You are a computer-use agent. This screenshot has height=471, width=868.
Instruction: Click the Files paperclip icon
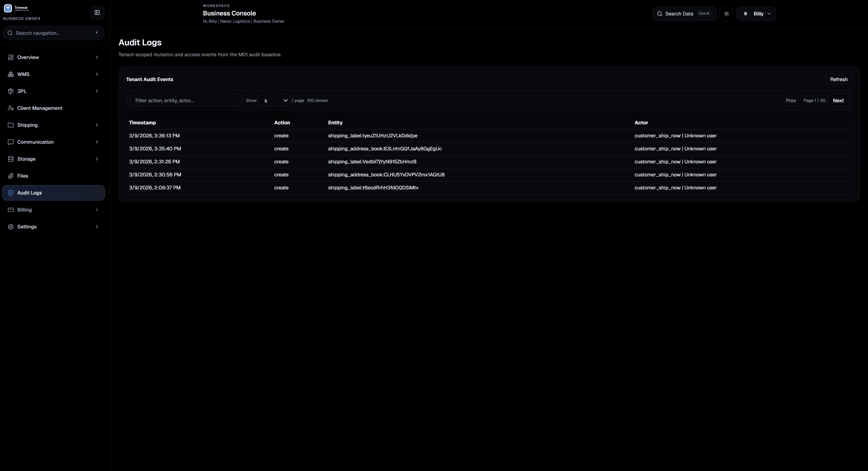(11, 176)
